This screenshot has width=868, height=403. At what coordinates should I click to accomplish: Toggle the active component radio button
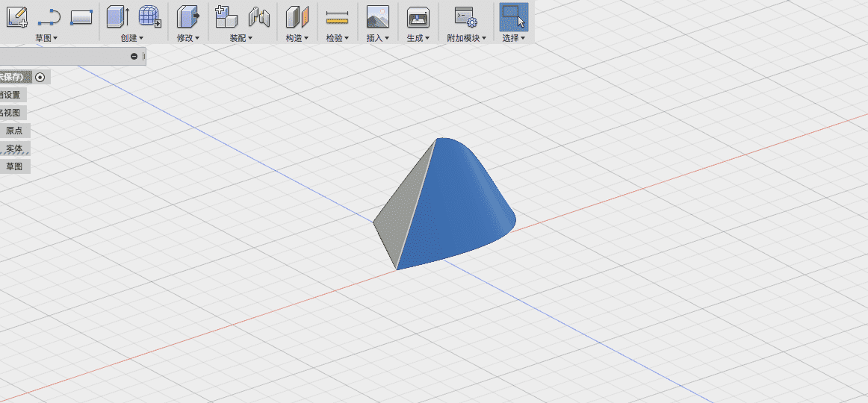point(40,78)
